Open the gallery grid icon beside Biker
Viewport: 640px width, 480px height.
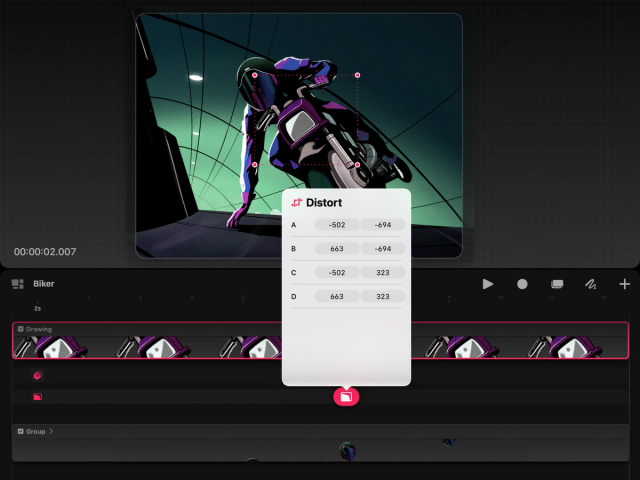coord(18,284)
